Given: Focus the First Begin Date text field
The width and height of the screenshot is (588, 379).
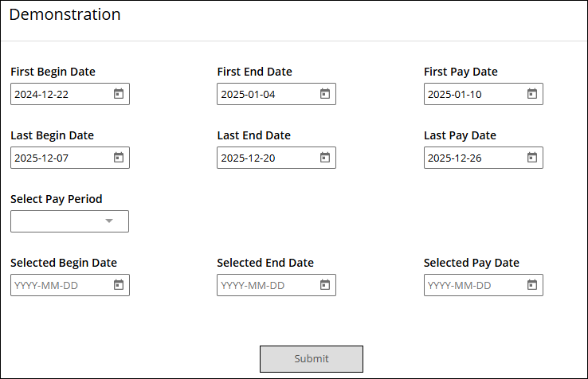Looking at the screenshot, I should 70,94.
